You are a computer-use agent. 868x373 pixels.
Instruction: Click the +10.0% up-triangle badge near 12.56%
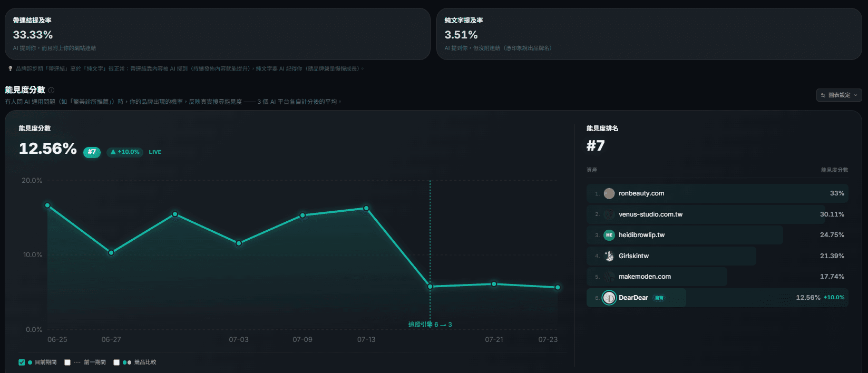tap(125, 152)
